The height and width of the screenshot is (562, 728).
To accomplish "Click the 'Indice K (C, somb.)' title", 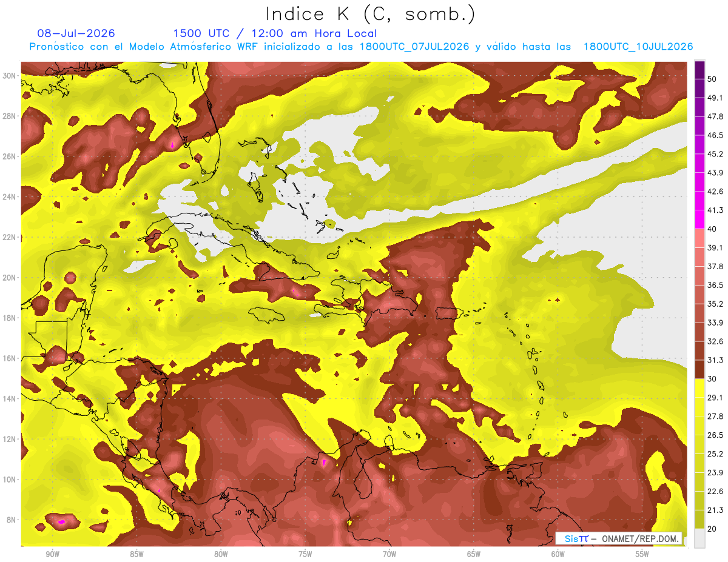I will coord(370,15).
